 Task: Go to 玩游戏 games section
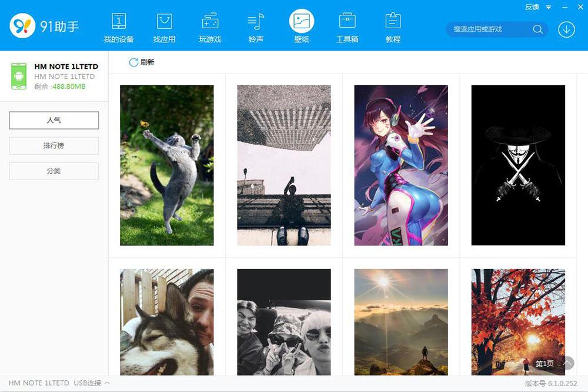(x=210, y=28)
